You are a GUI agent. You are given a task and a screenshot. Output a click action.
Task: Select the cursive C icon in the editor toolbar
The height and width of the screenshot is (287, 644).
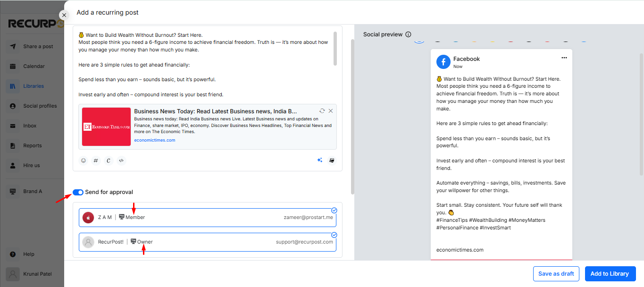[108, 160]
